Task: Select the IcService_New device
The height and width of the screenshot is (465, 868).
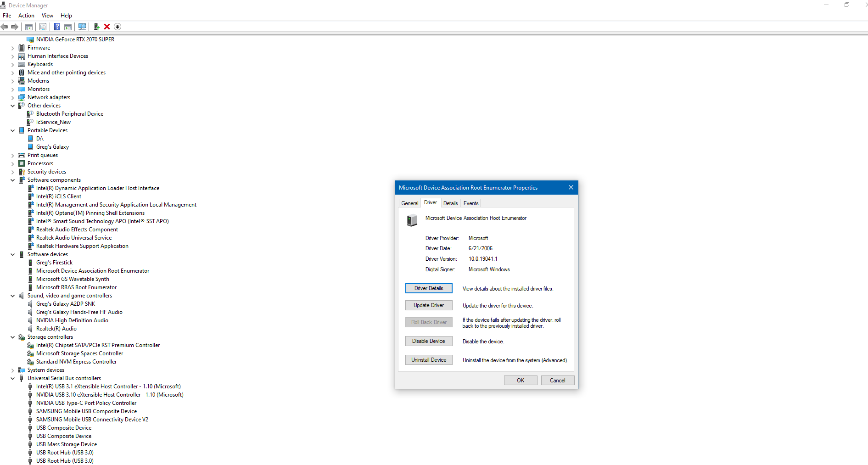Action: [x=53, y=122]
